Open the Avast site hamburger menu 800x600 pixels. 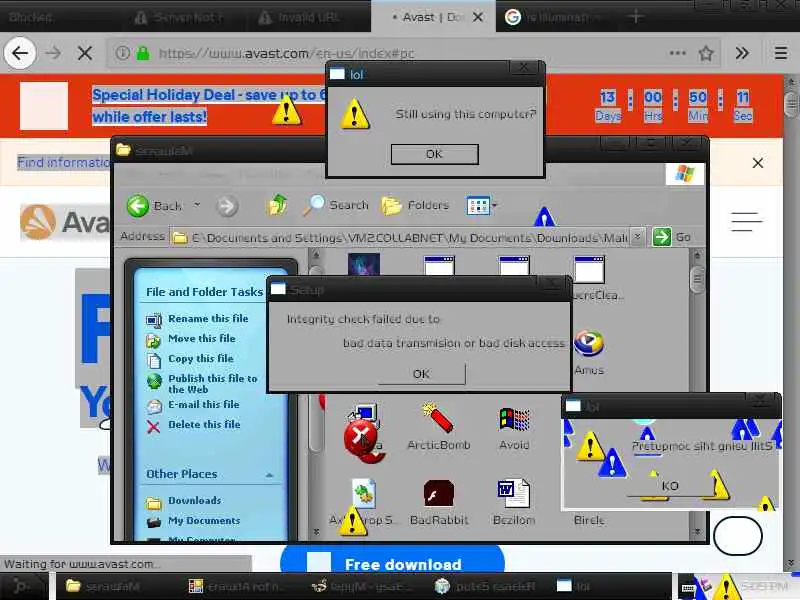point(746,221)
